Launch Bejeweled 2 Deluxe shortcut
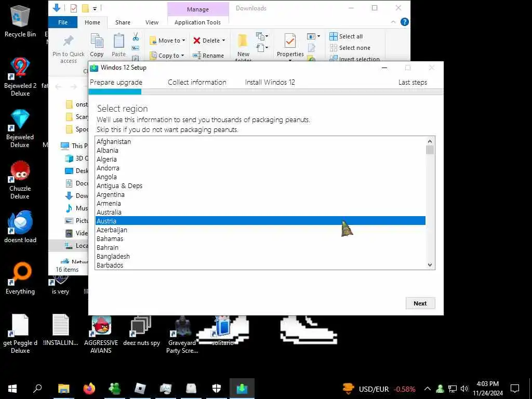The width and height of the screenshot is (532, 399). pyautogui.click(x=20, y=77)
